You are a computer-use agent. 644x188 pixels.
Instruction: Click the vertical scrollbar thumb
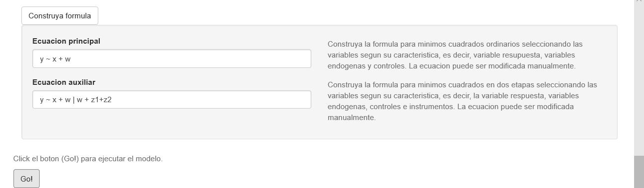click(639, 172)
